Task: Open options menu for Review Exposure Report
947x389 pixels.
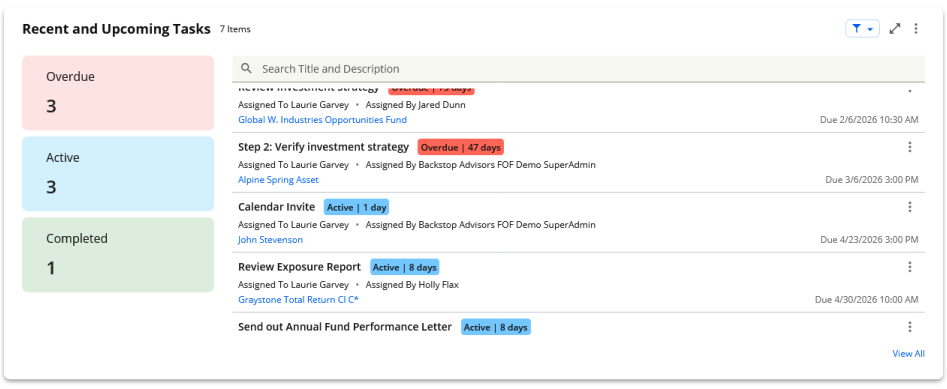Action: 910,266
